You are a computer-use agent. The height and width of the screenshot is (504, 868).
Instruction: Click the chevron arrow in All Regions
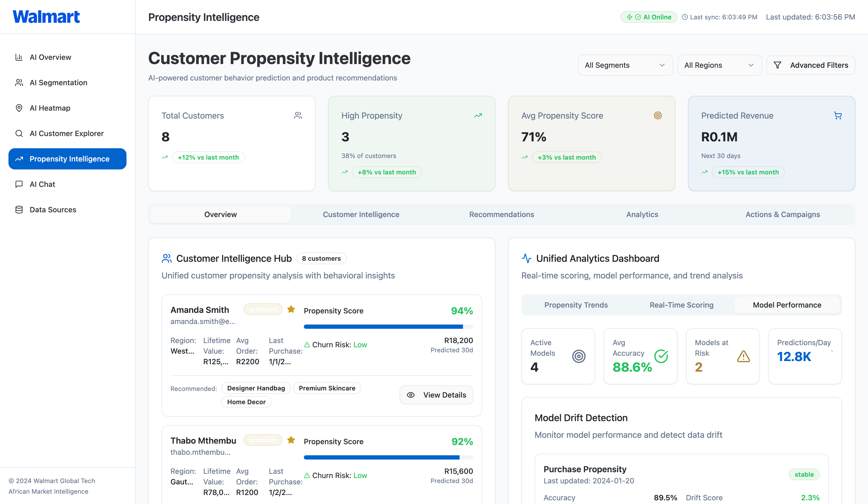pyautogui.click(x=751, y=65)
